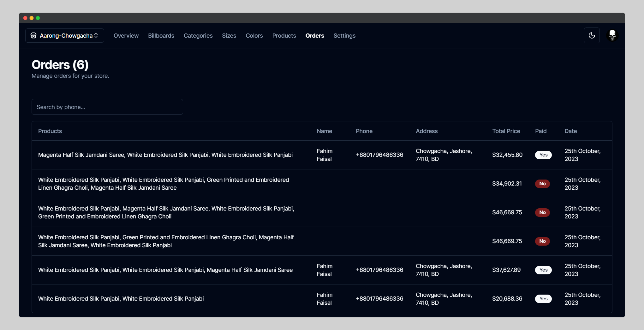The height and width of the screenshot is (330, 644).
Task: Click the Name column header
Action: [324, 131]
